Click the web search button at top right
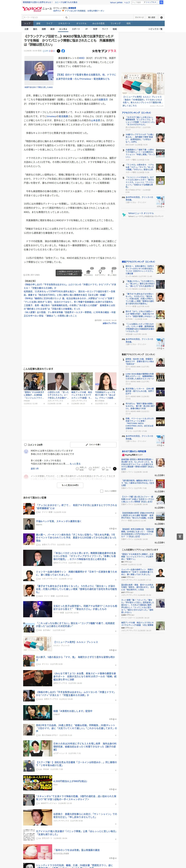 pos(161,2)
